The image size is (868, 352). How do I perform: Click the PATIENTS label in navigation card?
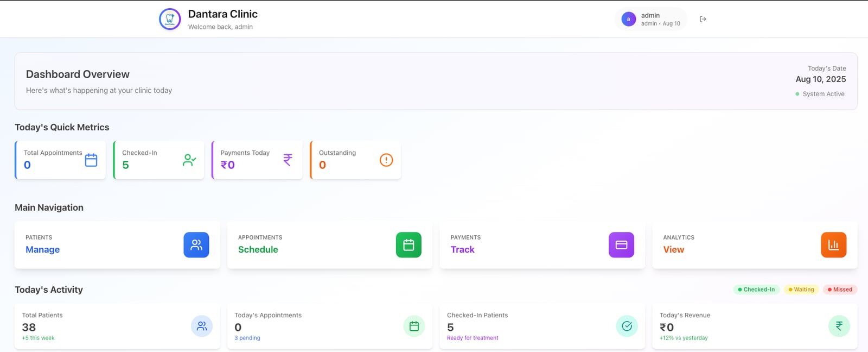[39, 237]
